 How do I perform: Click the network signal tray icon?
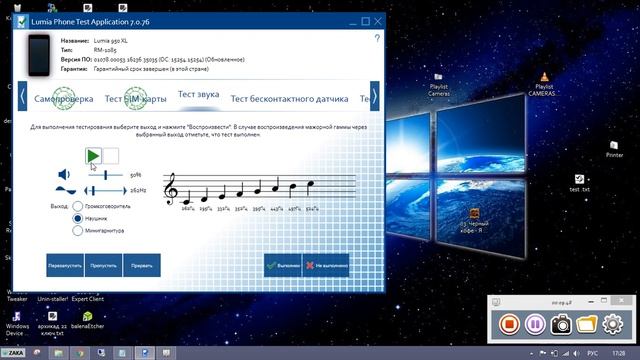click(566, 353)
